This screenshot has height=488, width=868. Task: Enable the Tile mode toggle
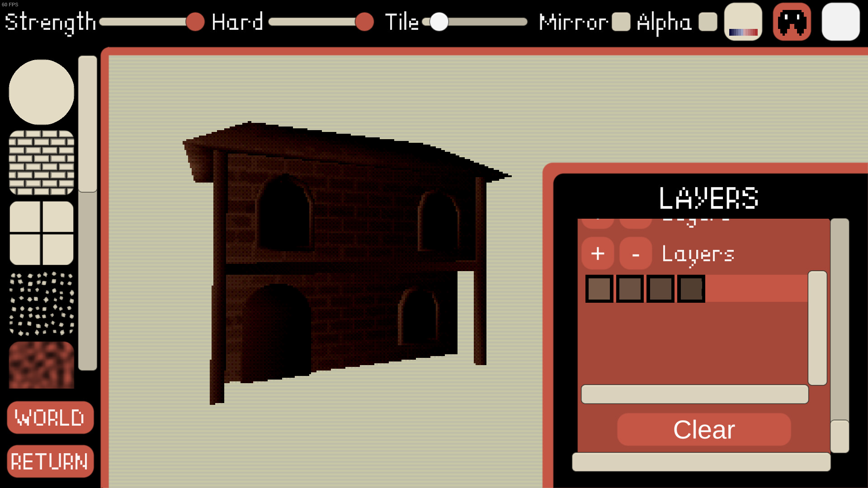pos(438,22)
